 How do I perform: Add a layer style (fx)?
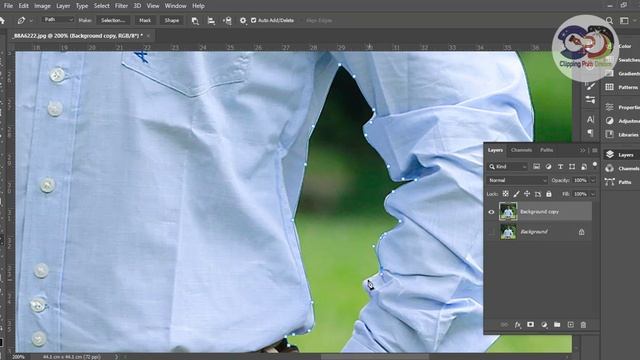(517, 325)
